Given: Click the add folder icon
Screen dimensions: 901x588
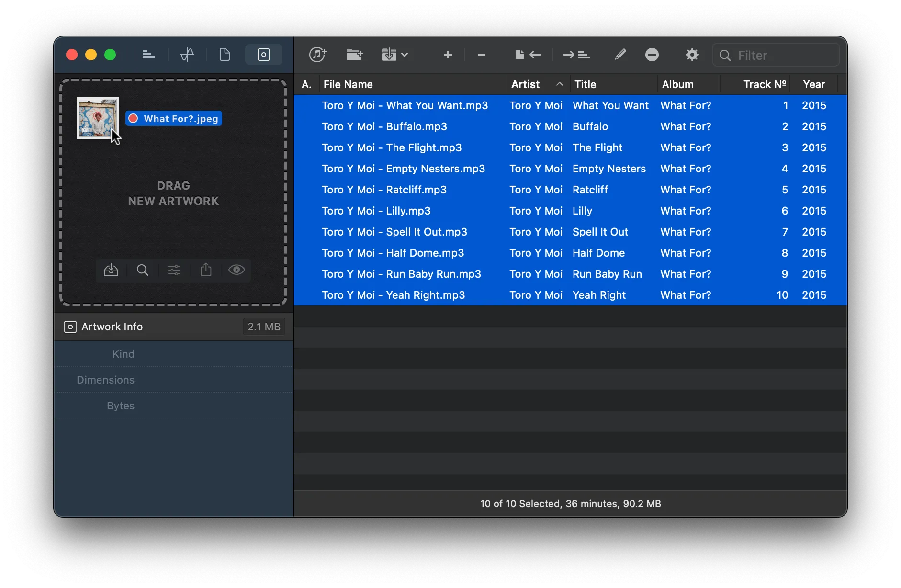Looking at the screenshot, I should [354, 55].
